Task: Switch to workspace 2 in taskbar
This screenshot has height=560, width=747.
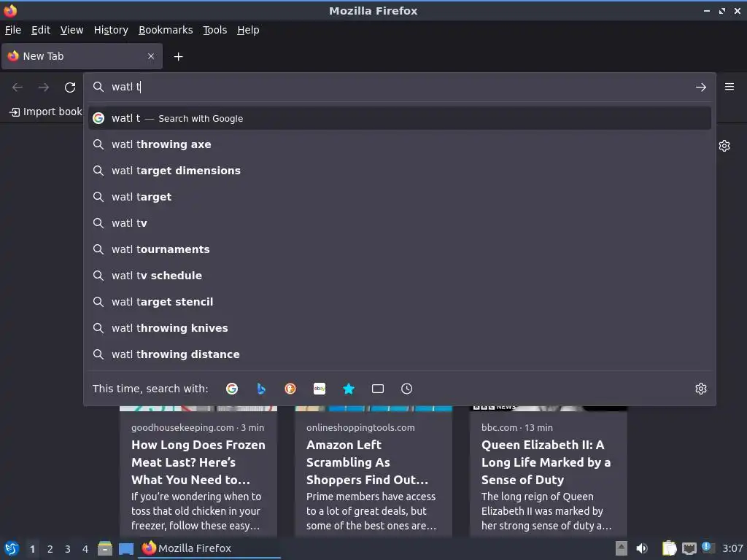Action: [x=50, y=549]
